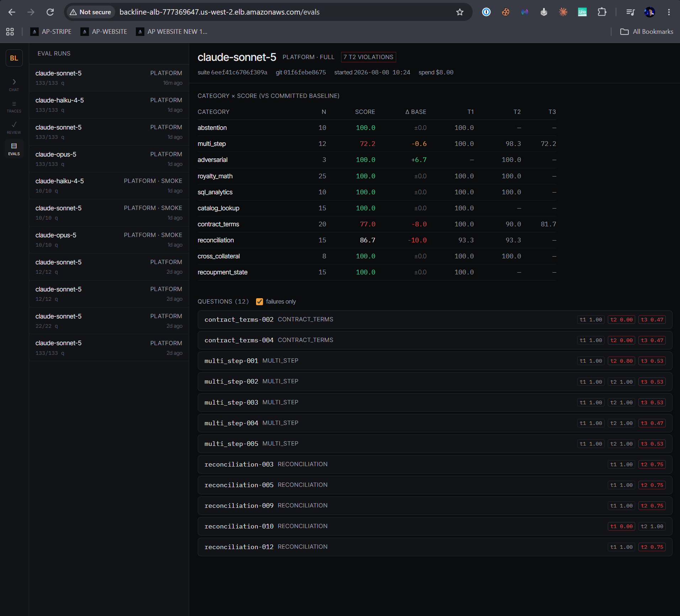Open the claude-sonnet-5 run from 16m ago
Image resolution: width=680 pixels, height=616 pixels.
click(x=109, y=78)
